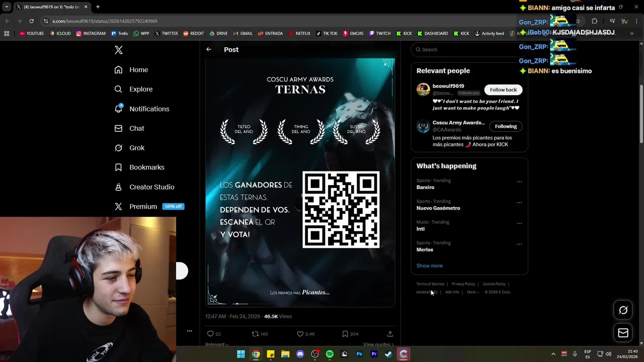
Task: Open beowulf9619 profile avatar
Action: (x=423, y=89)
